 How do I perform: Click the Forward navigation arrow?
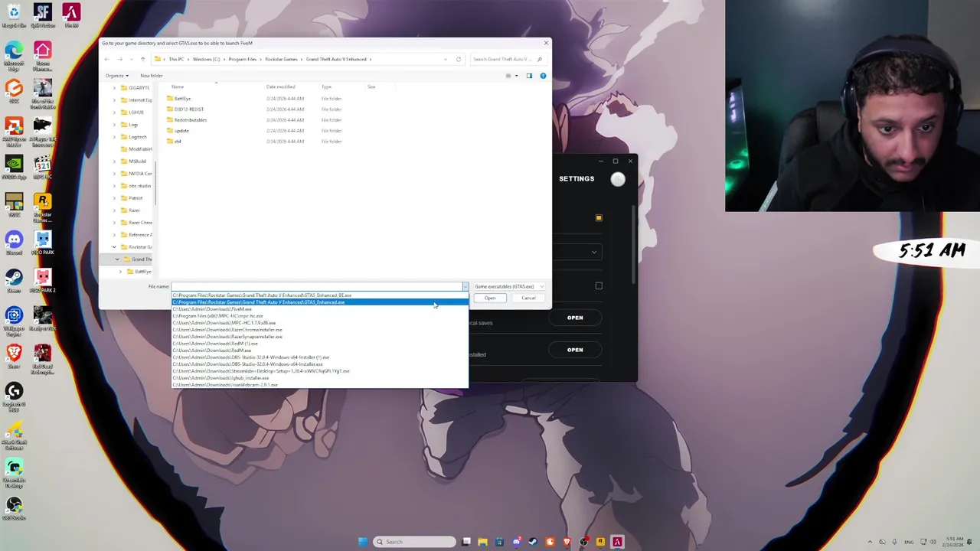point(120,59)
